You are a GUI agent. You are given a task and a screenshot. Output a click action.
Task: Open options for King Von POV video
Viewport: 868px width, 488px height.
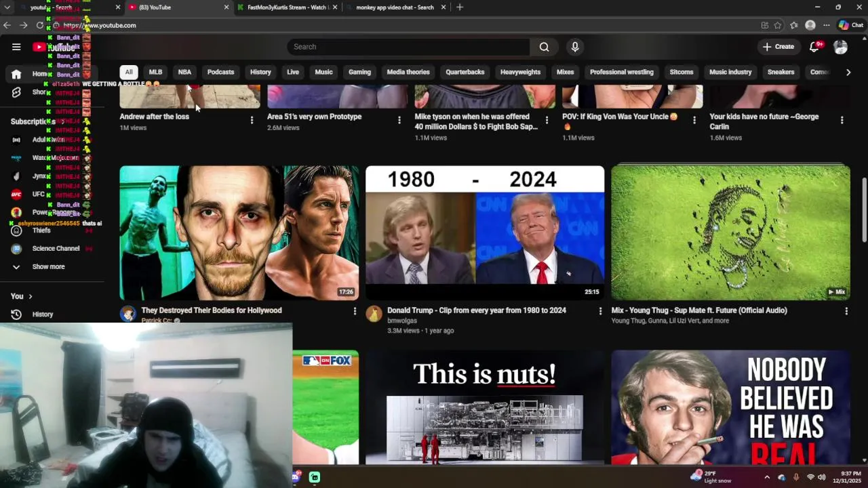pyautogui.click(x=694, y=120)
